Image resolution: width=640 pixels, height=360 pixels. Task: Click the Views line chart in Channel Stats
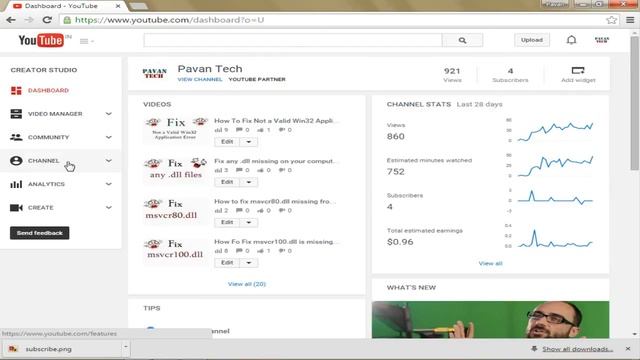555,131
